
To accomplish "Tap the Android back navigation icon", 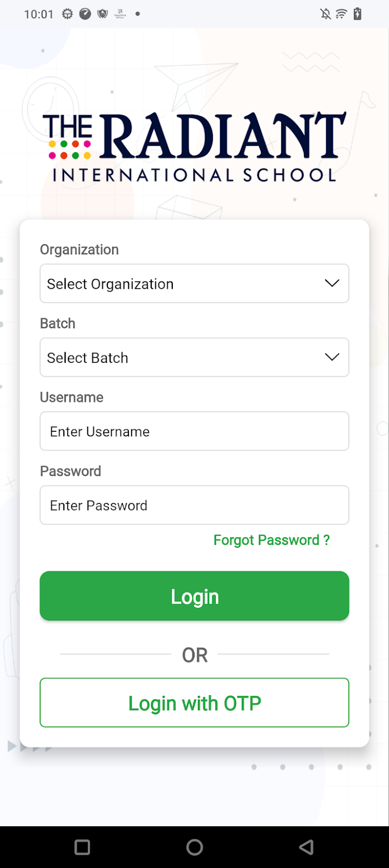I will [306, 847].
